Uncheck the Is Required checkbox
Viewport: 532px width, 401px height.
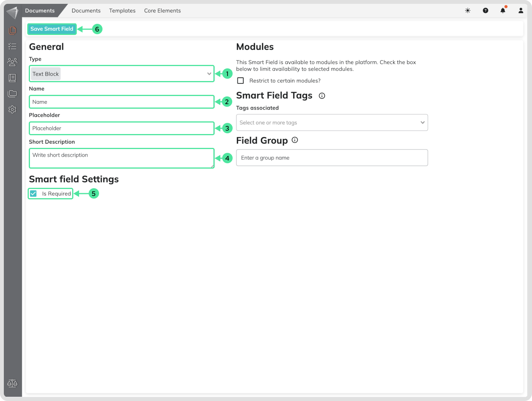34,194
